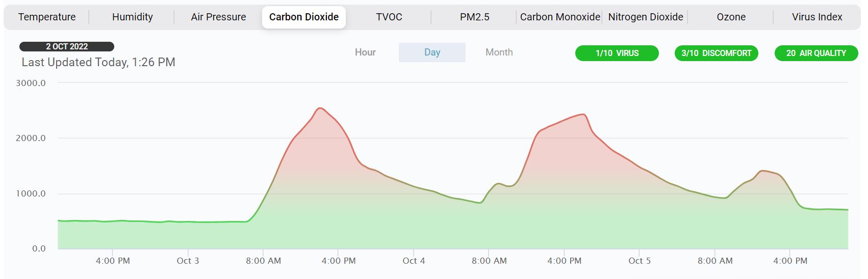View the Nitrogen Dioxide tab
The width and height of the screenshot is (868, 279).
pyautogui.click(x=646, y=17)
